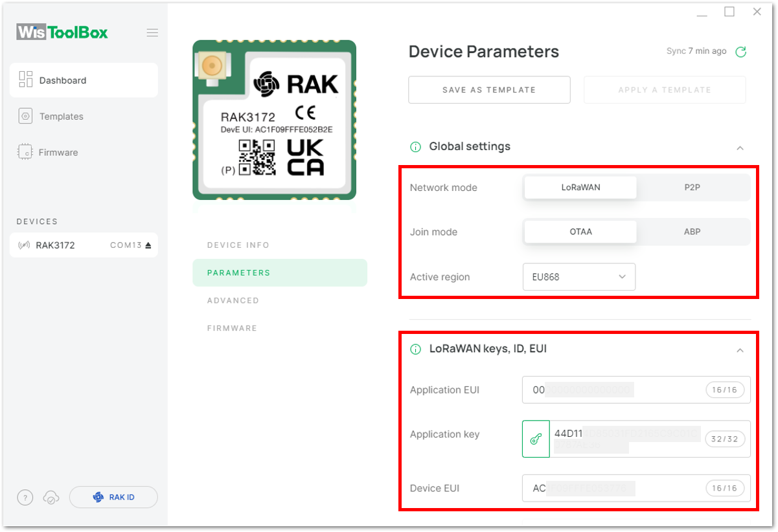Collapse the Global settings section
The height and width of the screenshot is (532, 778).
[x=740, y=148]
